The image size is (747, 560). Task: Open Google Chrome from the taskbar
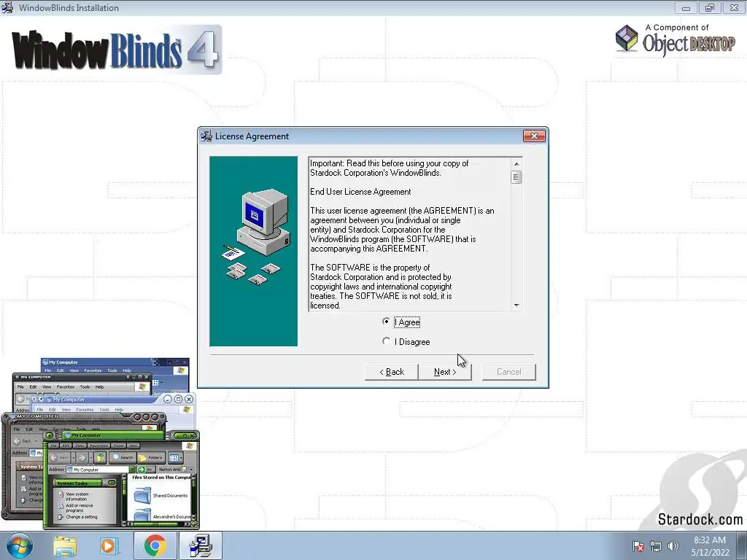coord(155,546)
